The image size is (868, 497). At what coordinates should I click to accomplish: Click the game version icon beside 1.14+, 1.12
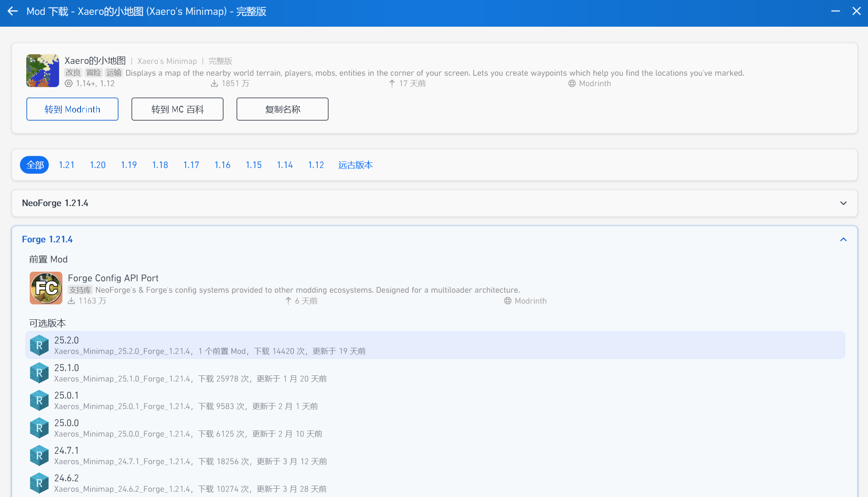coord(69,84)
